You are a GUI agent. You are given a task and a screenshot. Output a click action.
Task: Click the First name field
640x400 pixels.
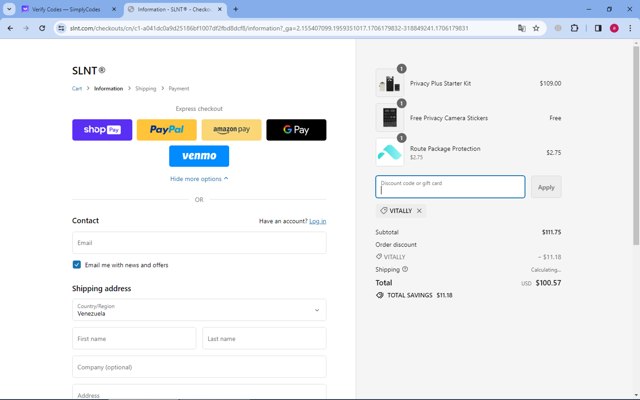pos(134,338)
